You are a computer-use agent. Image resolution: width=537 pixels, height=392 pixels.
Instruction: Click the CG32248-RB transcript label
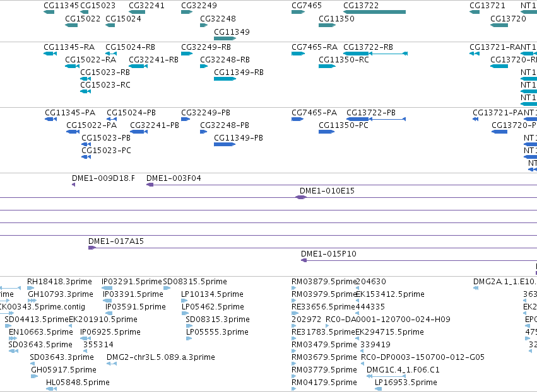pyautogui.click(x=225, y=60)
